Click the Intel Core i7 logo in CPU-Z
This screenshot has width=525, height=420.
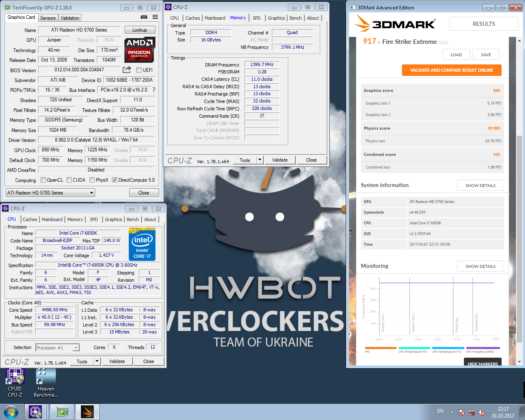142,244
